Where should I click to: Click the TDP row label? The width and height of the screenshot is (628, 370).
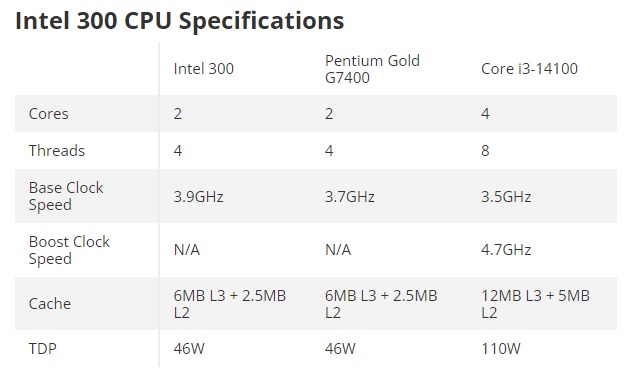point(42,348)
